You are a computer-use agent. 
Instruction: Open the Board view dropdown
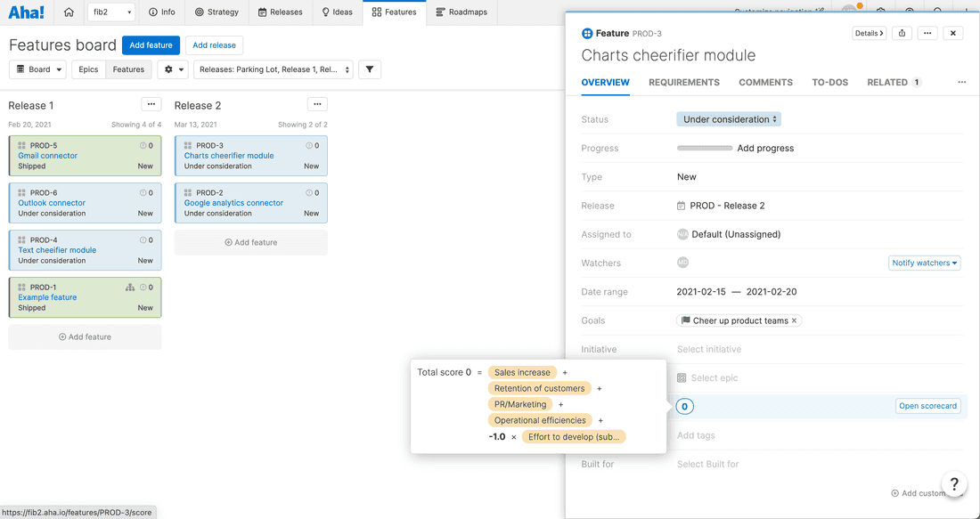point(37,69)
